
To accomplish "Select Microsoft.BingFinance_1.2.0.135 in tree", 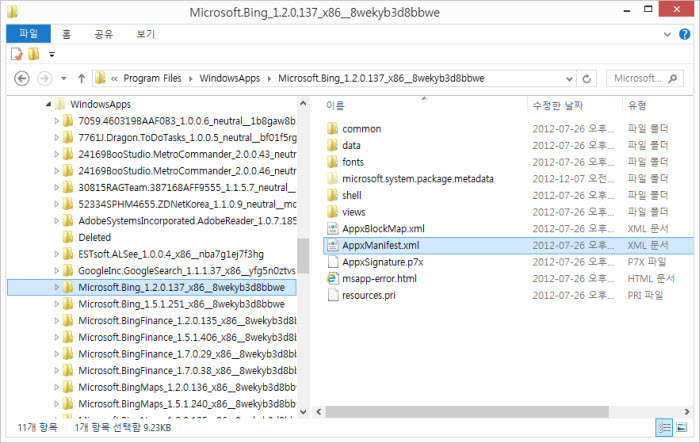I will tap(187, 321).
